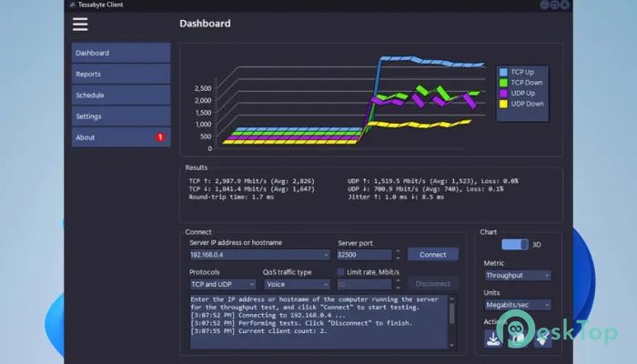Open the Metric Throughput dropdown
The height and width of the screenshot is (364, 637).
517,275
